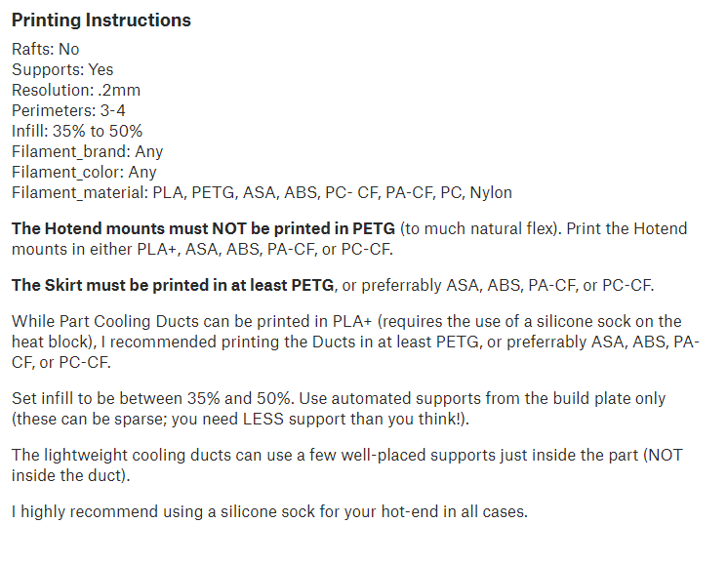Click the Printing Instructions heading
The height and width of the screenshot is (564, 728).
tap(101, 20)
